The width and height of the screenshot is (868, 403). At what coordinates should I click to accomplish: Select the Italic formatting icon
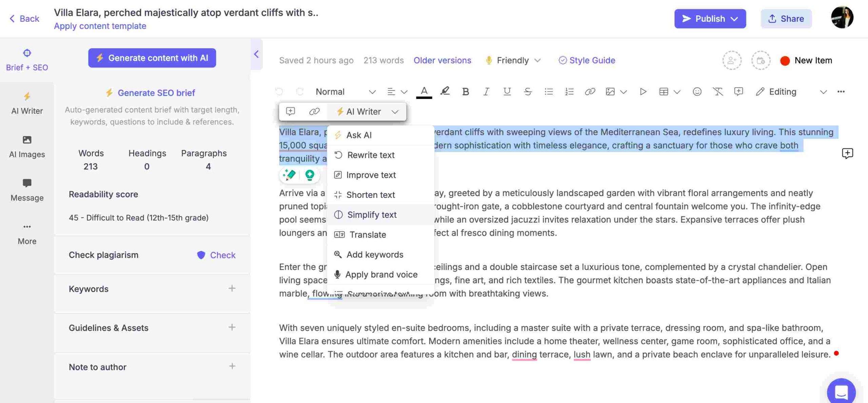486,91
